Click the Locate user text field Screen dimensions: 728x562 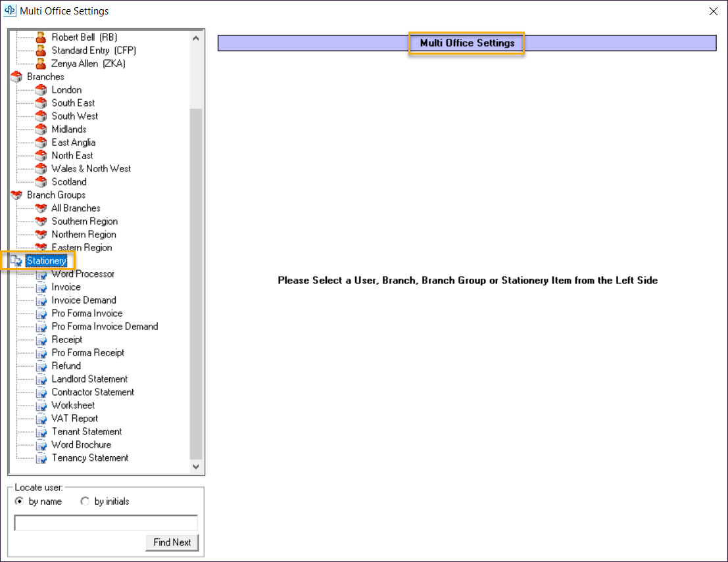[x=106, y=523]
